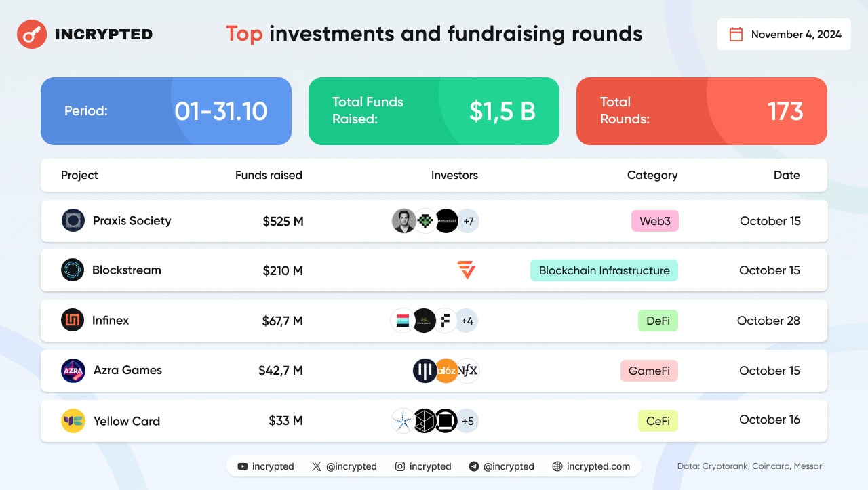Click the Total Rounds 173 card
Screen dimensions: 868x490
click(x=701, y=111)
